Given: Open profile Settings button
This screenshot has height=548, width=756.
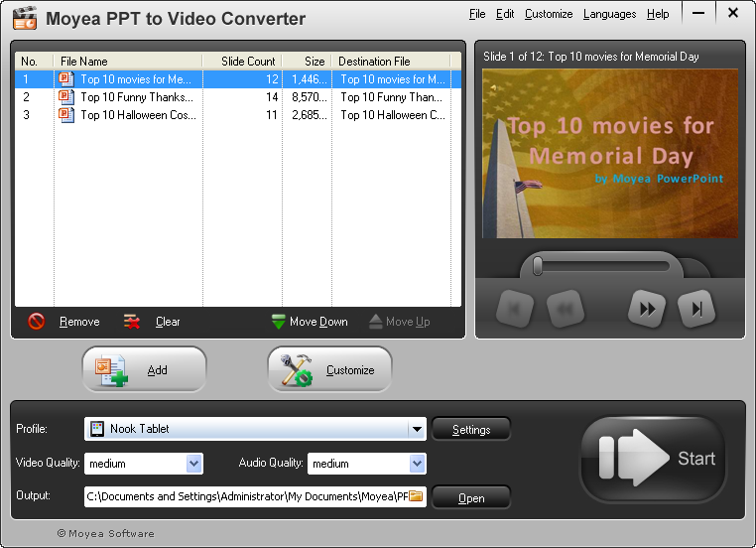Looking at the screenshot, I should (471, 429).
